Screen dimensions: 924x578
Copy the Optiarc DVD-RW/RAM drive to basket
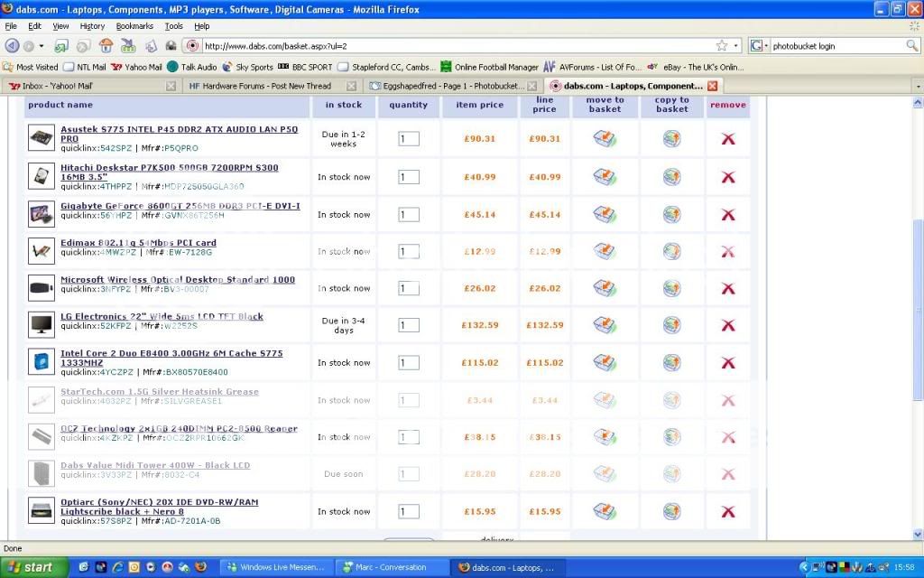pyautogui.click(x=671, y=511)
